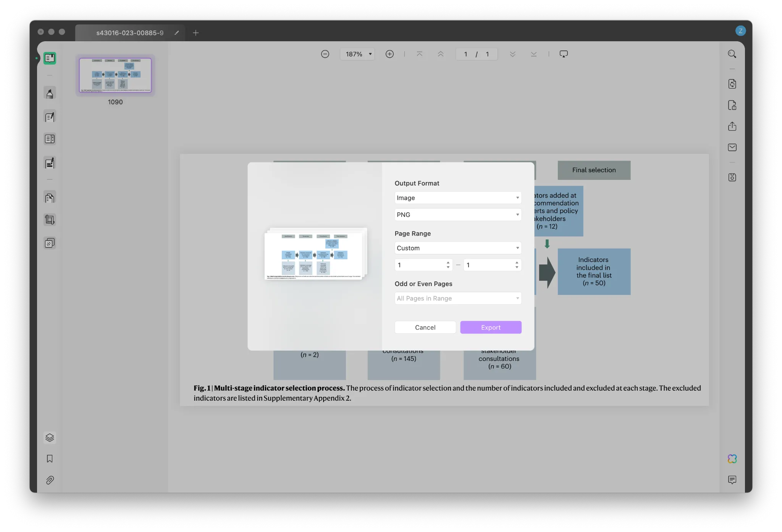The height and width of the screenshot is (532, 782).
Task: Expand the Output Format dropdown
Action: [457, 197]
